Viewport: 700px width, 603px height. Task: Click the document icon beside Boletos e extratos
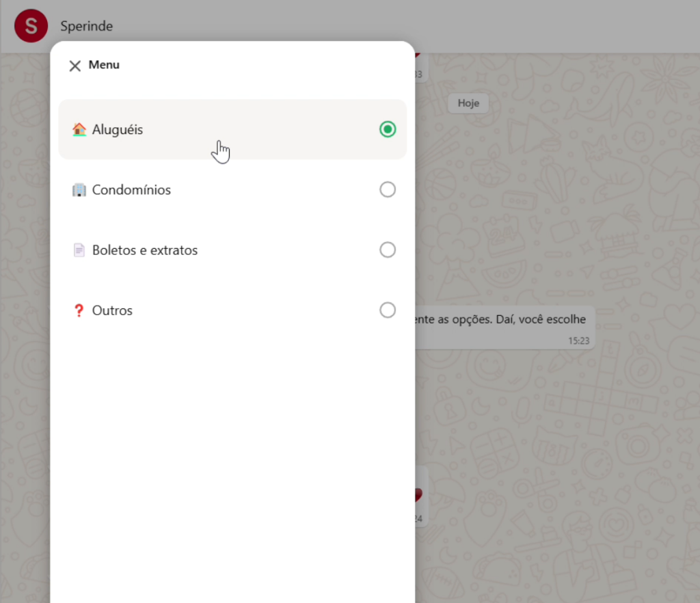pos(79,250)
